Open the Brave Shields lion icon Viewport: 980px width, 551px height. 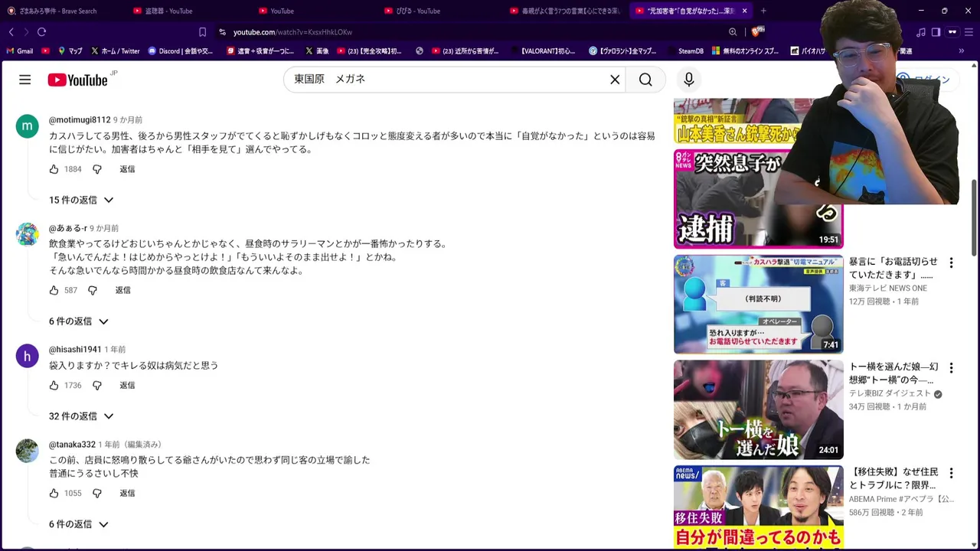[756, 32]
